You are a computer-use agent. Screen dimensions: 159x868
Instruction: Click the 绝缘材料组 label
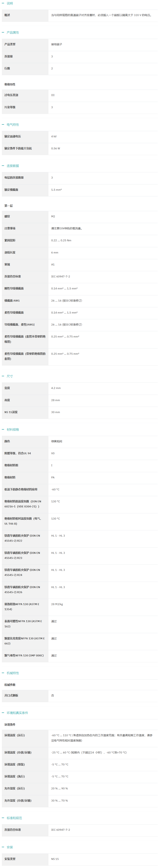11,465
